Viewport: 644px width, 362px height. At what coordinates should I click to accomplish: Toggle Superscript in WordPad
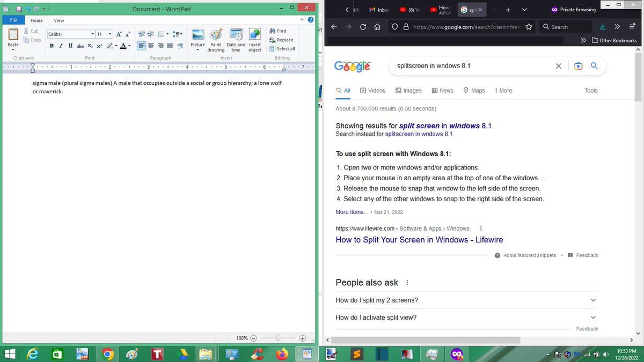tap(99, 46)
